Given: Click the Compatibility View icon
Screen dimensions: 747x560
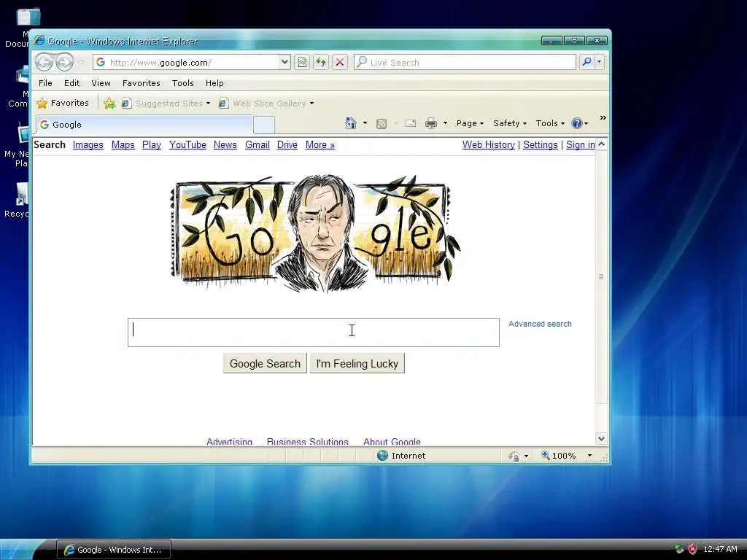Looking at the screenshot, I should pos(302,62).
